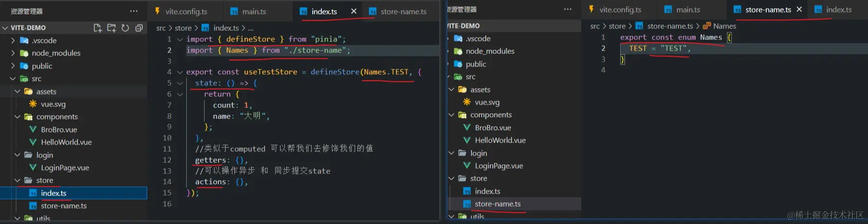The height and width of the screenshot is (224, 868).
Task: Fold the return block at line 6
Action: (x=180, y=94)
